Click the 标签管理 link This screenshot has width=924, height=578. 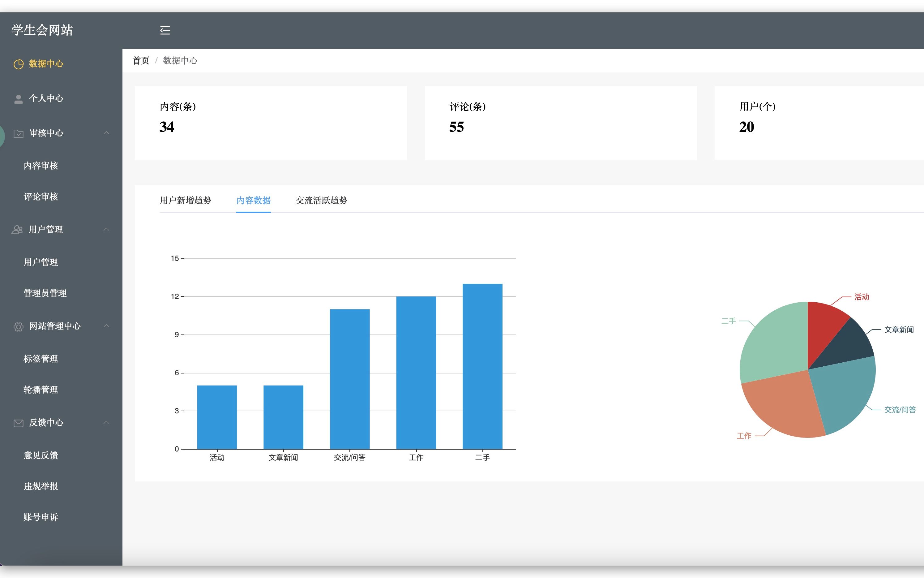click(41, 359)
